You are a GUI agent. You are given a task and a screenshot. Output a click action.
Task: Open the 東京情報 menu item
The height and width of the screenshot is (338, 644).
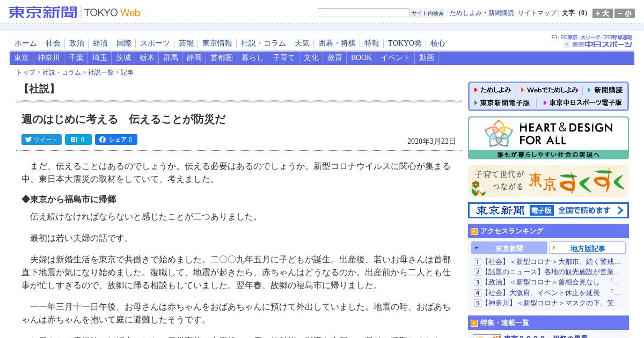coord(217,43)
